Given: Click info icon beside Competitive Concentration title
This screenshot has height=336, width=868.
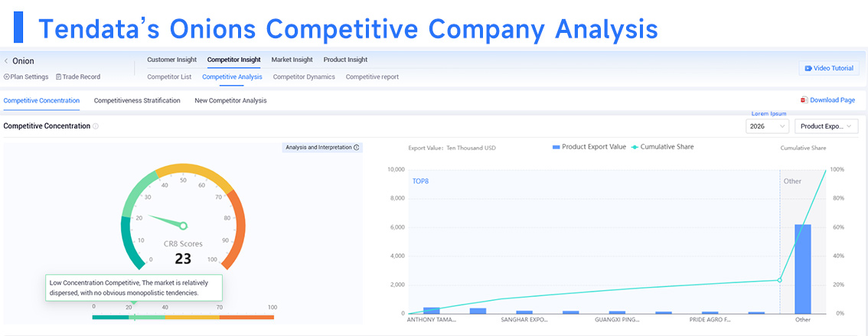Looking at the screenshot, I should tap(96, 126).
